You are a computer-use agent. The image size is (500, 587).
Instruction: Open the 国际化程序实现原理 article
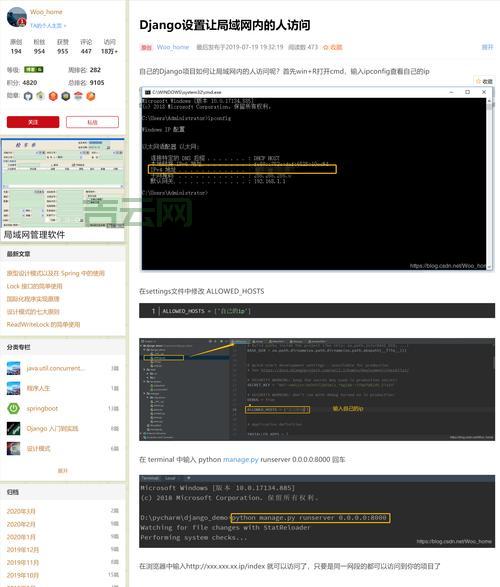33,299
